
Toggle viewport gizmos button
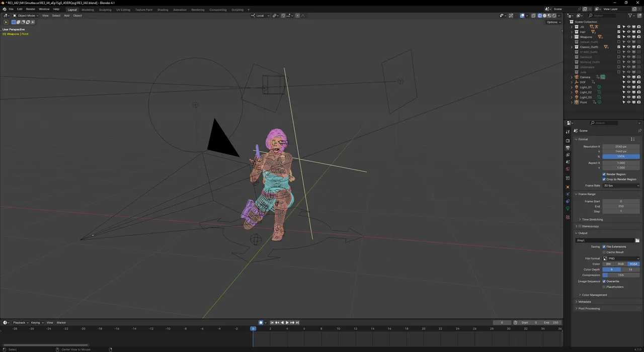(x=511, y=16)
